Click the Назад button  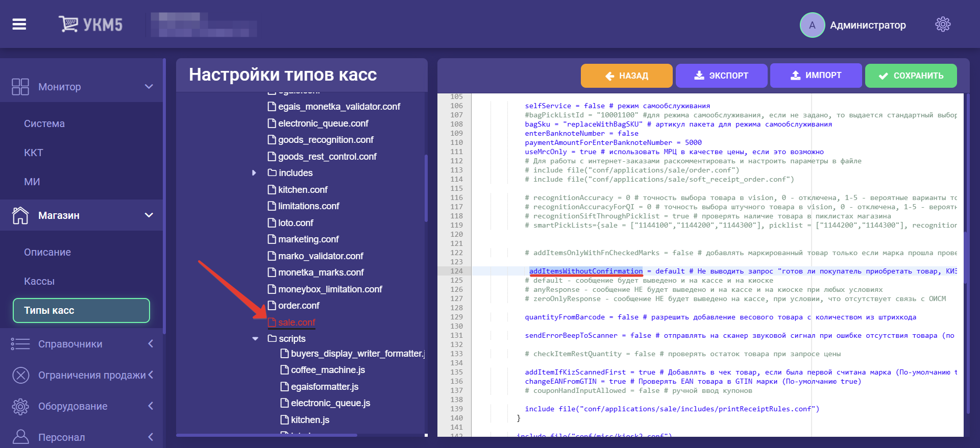626,76
